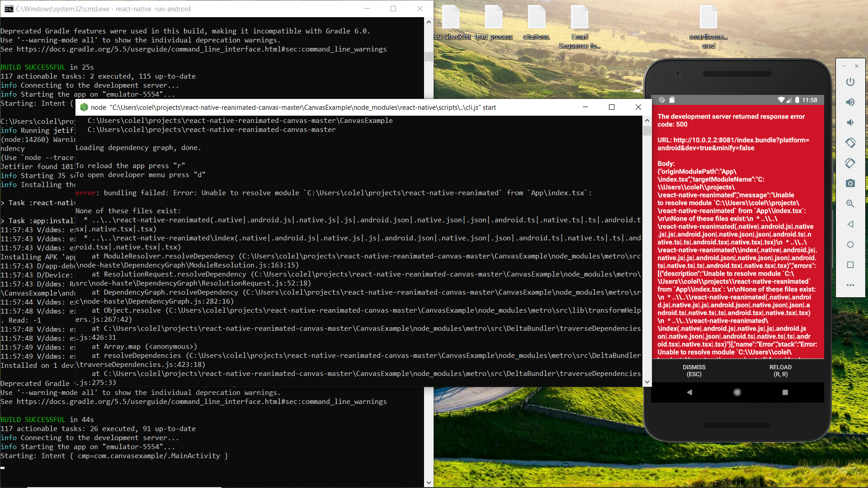Rotate emulator right with second rotate icon
The height and width of the screenshot is (488, 868).
pyautogui.click(x=850, y=163)
